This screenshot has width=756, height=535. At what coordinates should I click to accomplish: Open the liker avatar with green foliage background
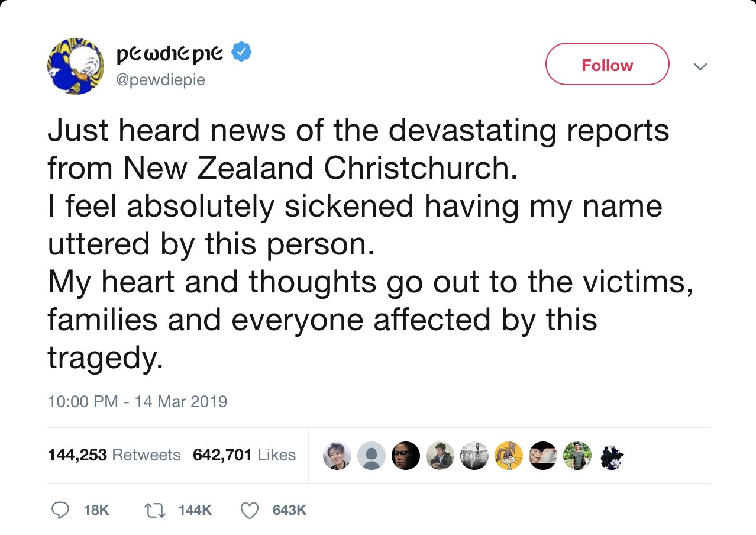(x=577, y=455)
